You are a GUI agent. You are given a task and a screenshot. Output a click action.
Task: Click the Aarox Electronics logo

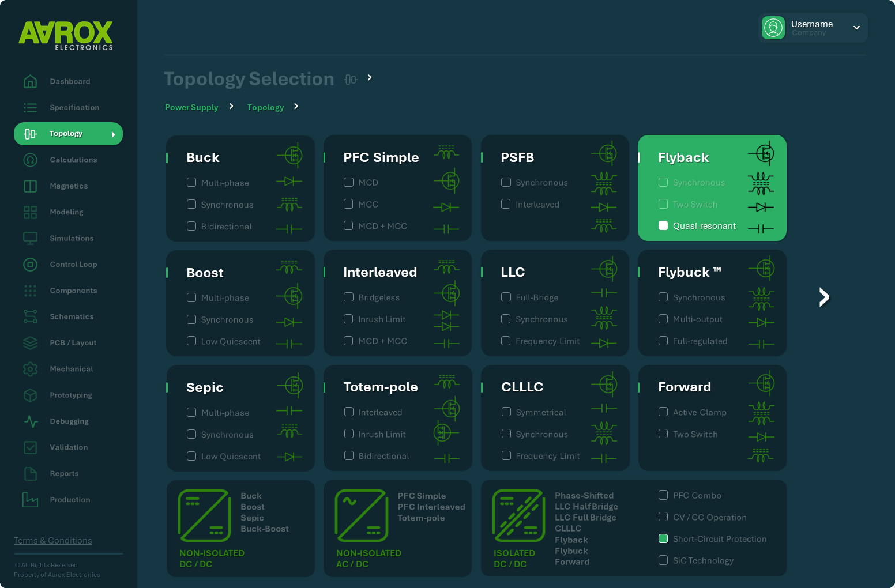pyautogui.click(x=65, y=36)
